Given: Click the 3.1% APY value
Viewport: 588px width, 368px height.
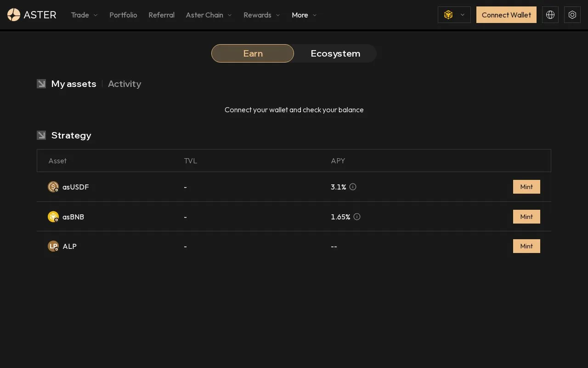Looking at the screenshot, I should pos(339,187).
